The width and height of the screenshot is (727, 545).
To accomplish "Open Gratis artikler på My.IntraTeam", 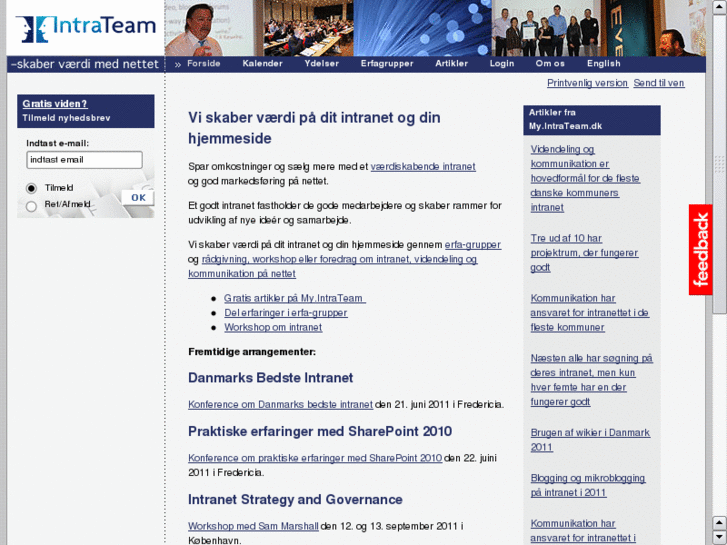I will pos(295,298).
